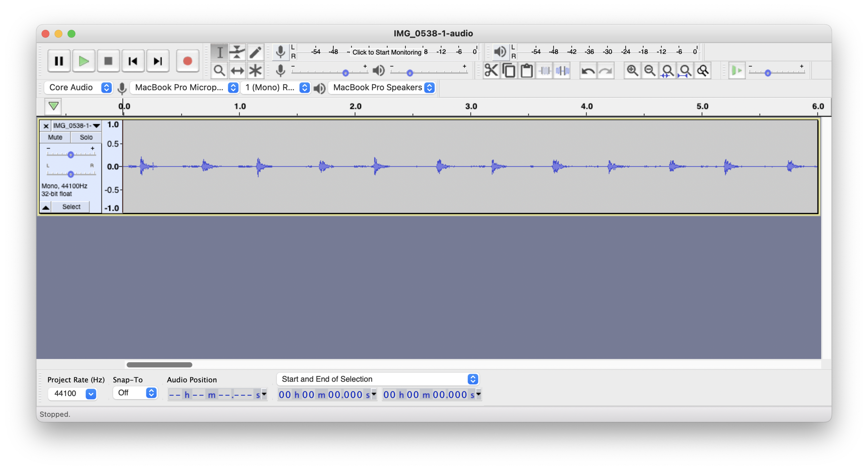Select the Time Shift tool

(237, 70)
